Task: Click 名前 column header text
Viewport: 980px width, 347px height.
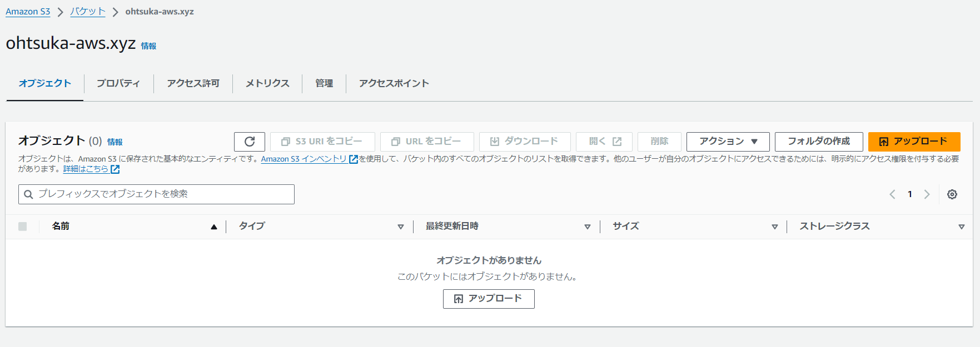Action: point(61,226)
